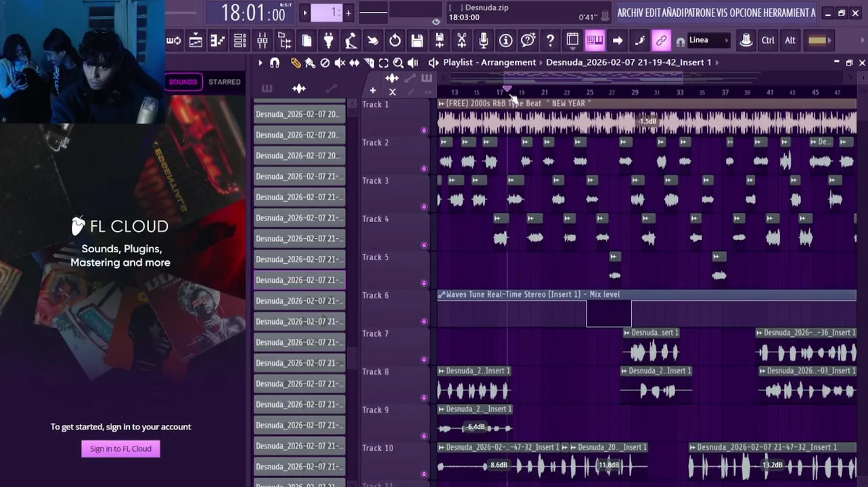The image size is (868, 487).
Task: Toggle the Ctrl modifier button
Action: click(x=768, y=41)
